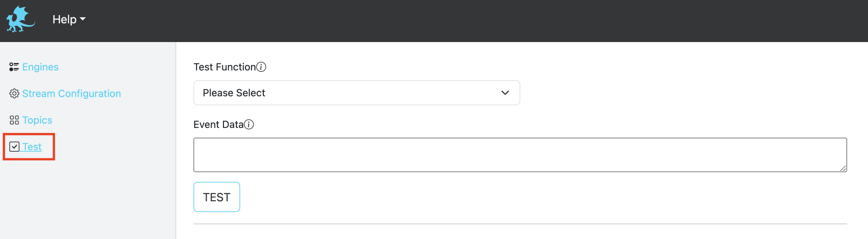The height and width of the screenshot is (239, 868).
Task: Navigate to Topics in sidebar
Action: [x=37, y=120]
